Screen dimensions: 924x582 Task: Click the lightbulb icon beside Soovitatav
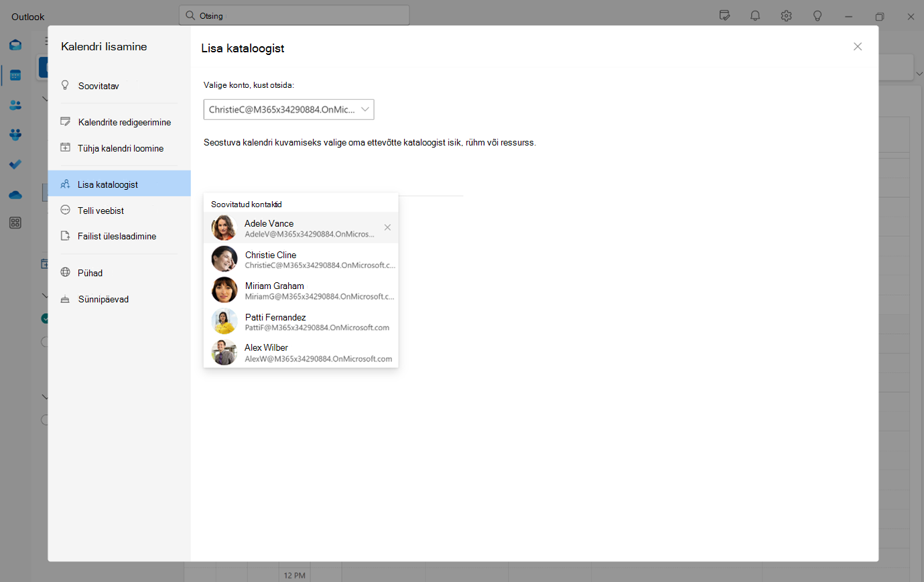(65, 85)
